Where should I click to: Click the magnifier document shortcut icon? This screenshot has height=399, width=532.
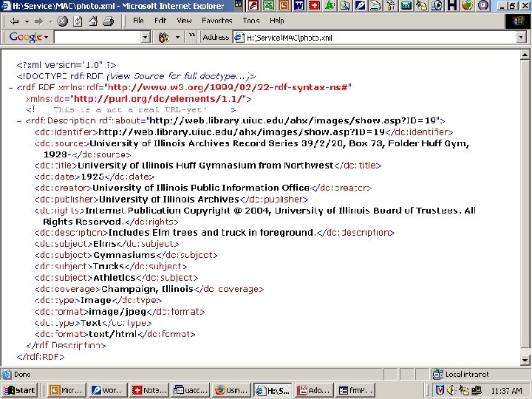345,5
